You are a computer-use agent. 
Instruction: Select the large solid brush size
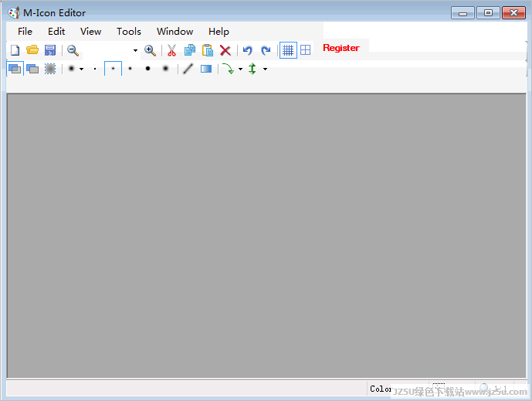pos(147,69)
